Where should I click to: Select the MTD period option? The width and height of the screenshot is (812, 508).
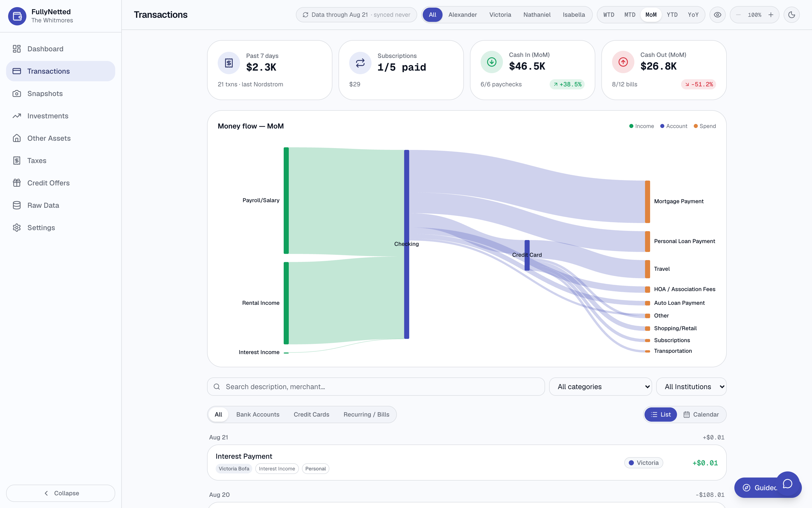pyautogui.click(x=630, y=15)
